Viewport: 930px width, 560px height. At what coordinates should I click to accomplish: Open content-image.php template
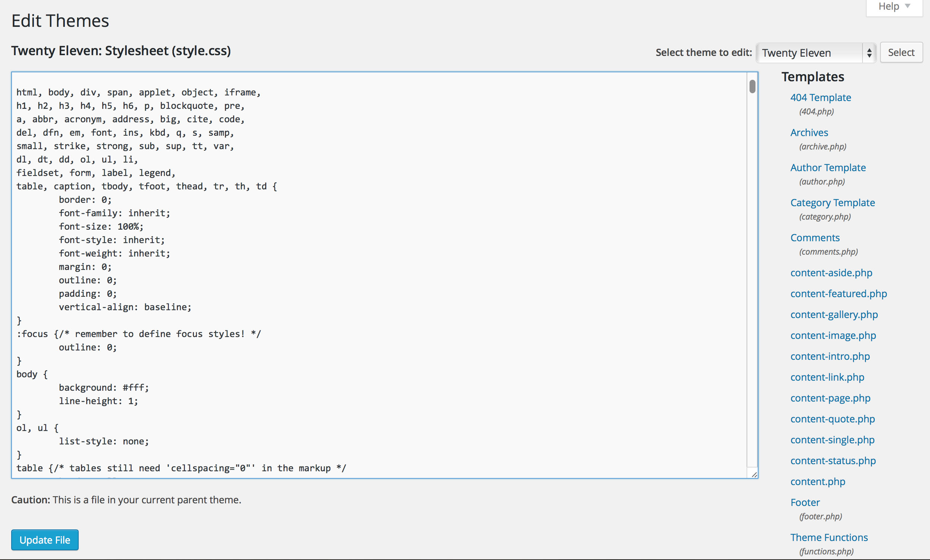(x=833, y=336)
